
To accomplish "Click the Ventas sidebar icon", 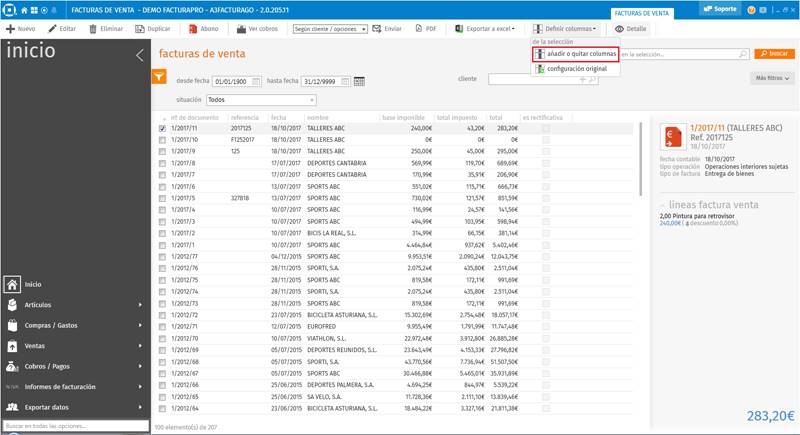I will tap(12, 346).
